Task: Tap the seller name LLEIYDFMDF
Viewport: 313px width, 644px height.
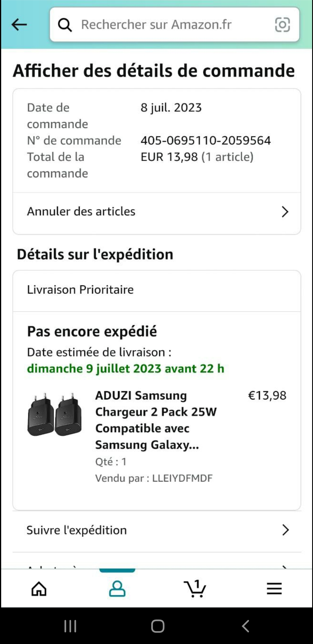Action: click(182, 478)
